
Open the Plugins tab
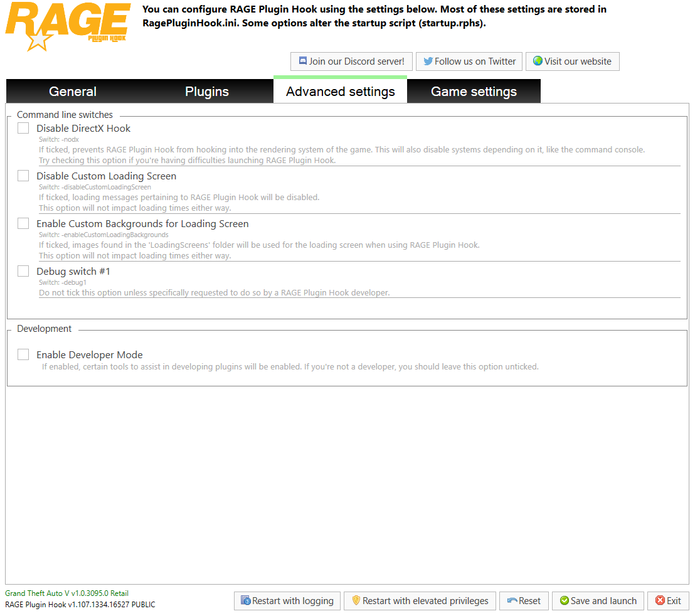207,92
